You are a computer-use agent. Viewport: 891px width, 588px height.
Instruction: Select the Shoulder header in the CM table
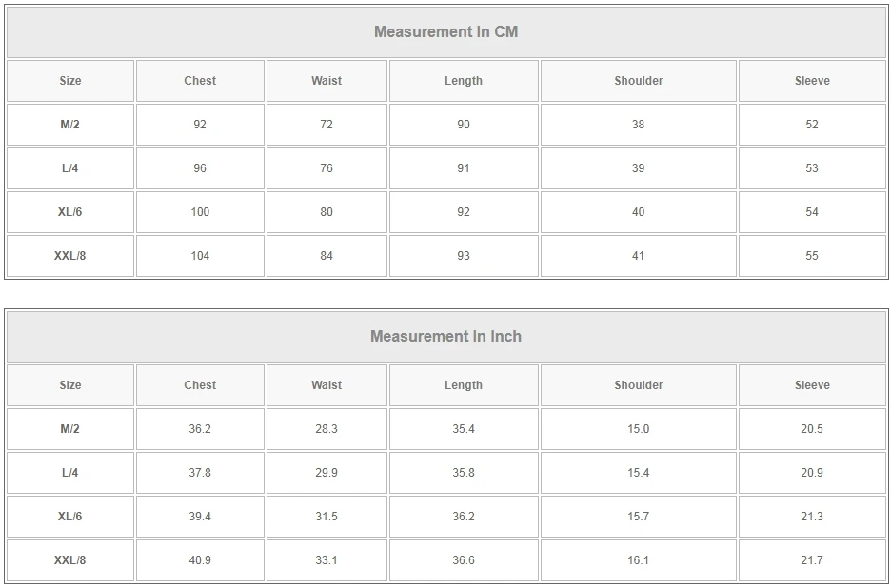(638, 81)
